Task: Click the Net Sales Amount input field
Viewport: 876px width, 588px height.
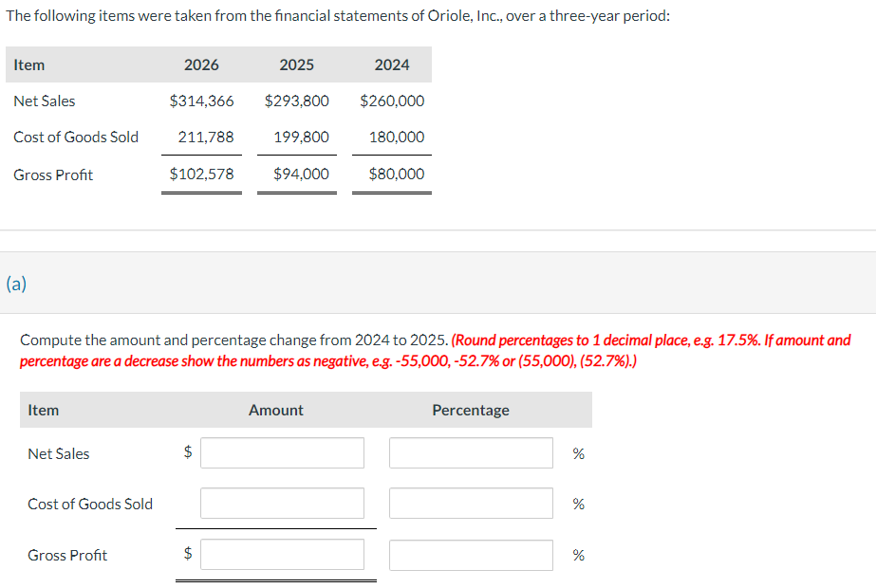Action: (282, 452)
